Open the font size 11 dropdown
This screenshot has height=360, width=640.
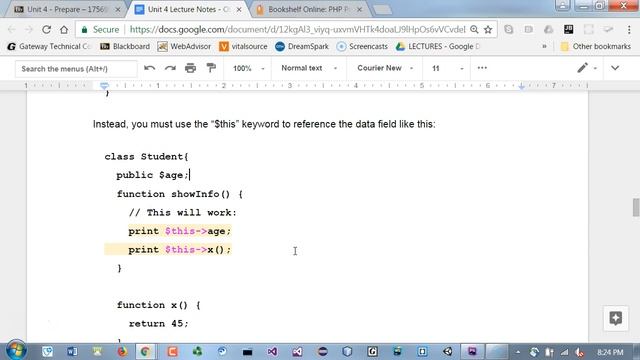(x=447, y=68)
